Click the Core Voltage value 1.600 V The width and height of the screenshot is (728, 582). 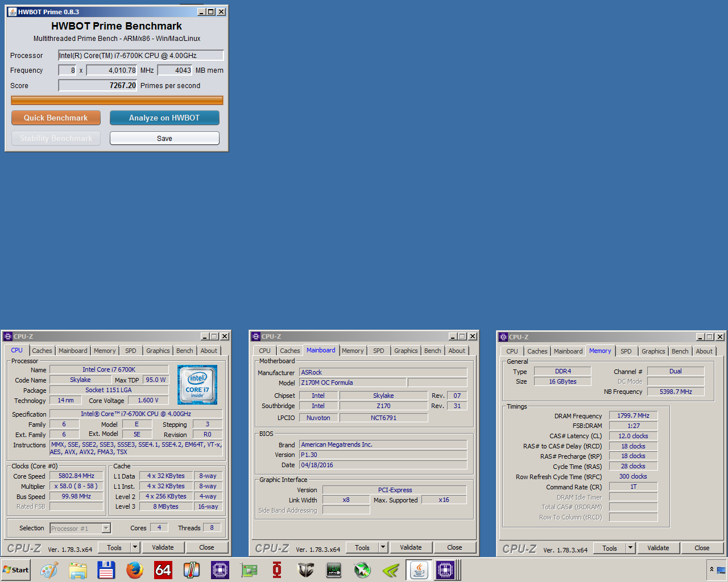click(148, 401)
